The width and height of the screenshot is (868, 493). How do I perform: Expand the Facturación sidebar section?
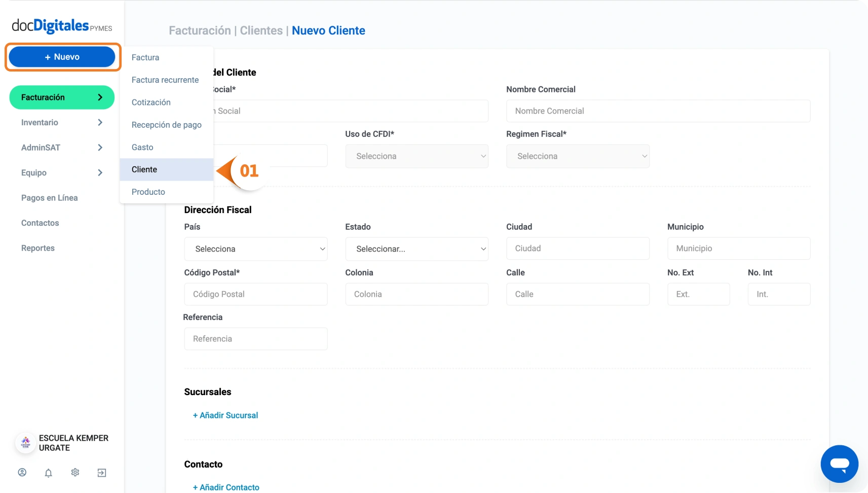[x=62, y=97]
